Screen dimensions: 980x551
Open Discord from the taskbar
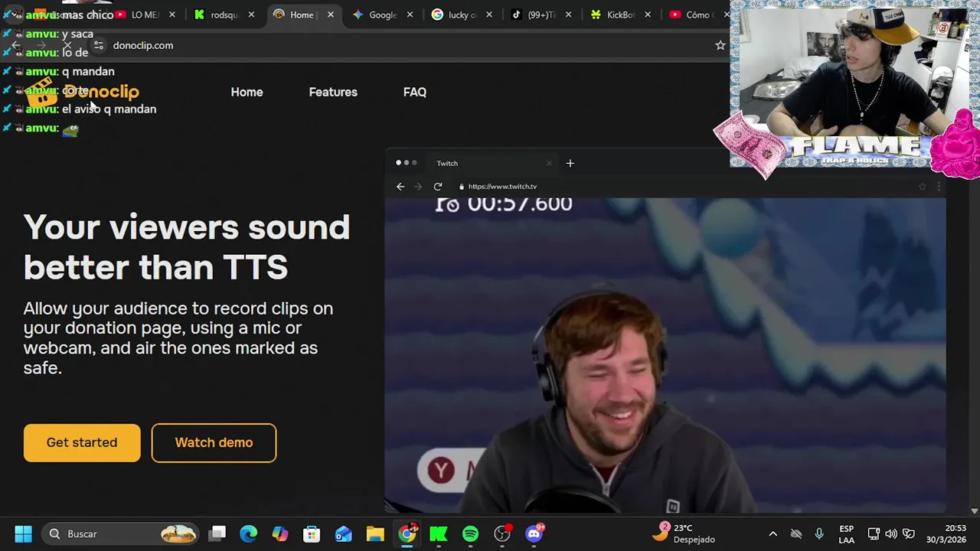coord(534,533)
